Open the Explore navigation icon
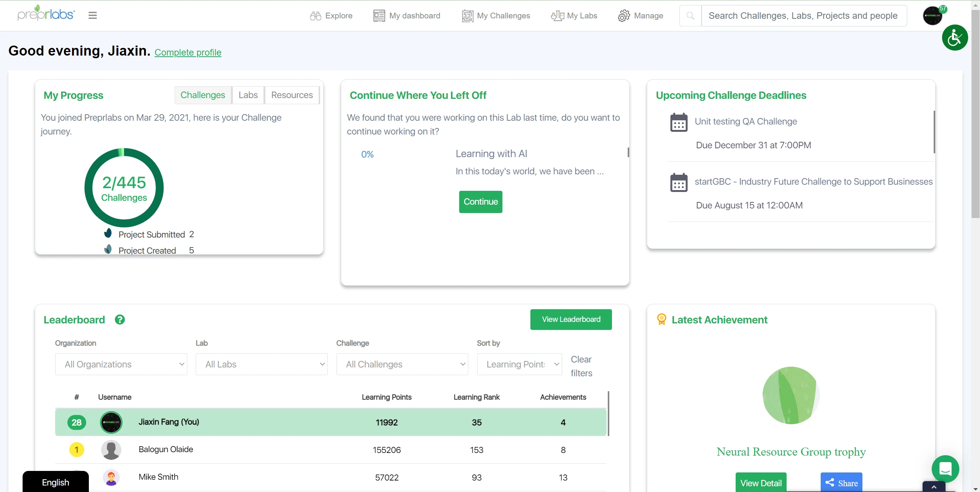Viewport: 980px width, 492px height. 316,15
